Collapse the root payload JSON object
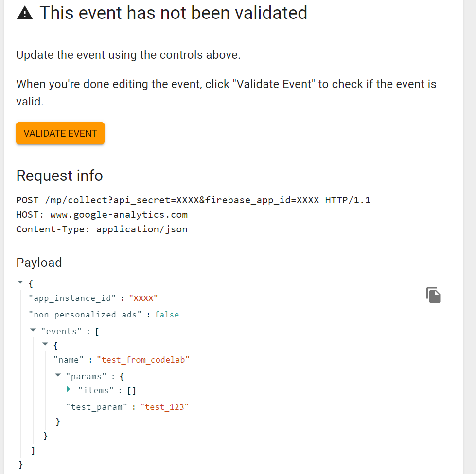 coord(20,282)
